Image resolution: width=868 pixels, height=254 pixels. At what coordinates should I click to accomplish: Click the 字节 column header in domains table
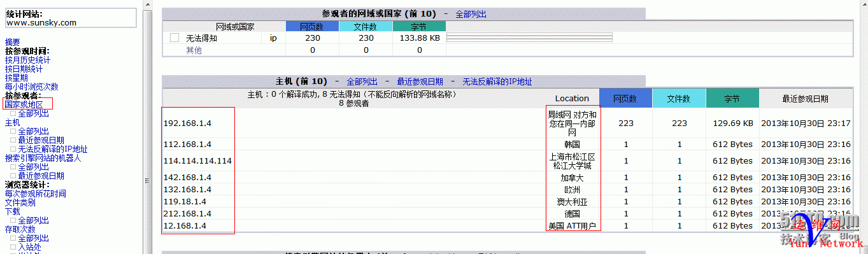(419, 27)
